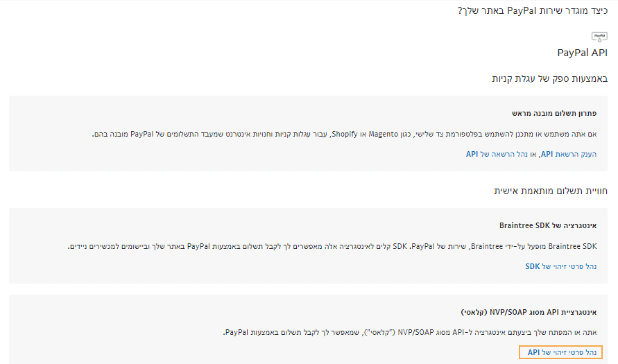Click the 'הענק הרשאת API' link
This screenshot has width=618, height=364.
point(569,154)
